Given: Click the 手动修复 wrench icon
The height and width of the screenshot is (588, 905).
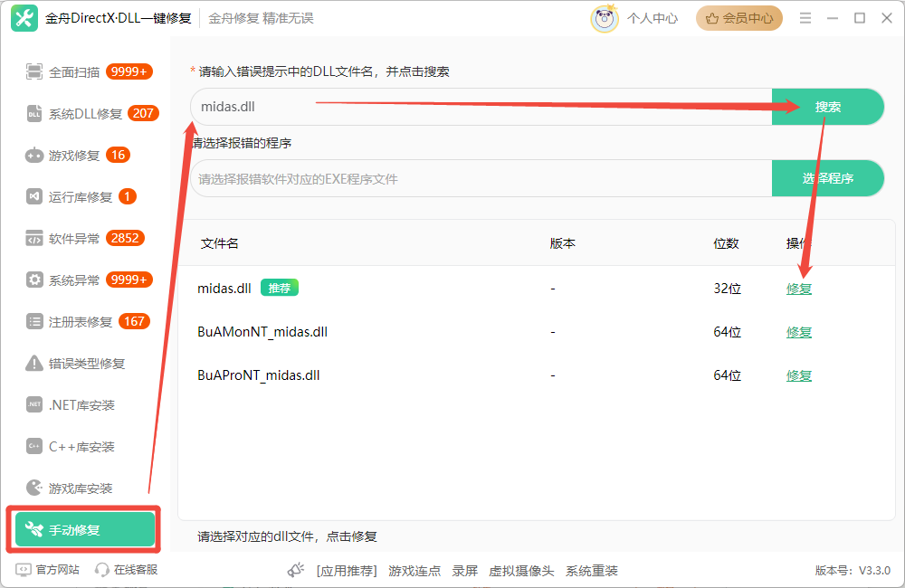Looking at the screenshot, I should point(34,529).
